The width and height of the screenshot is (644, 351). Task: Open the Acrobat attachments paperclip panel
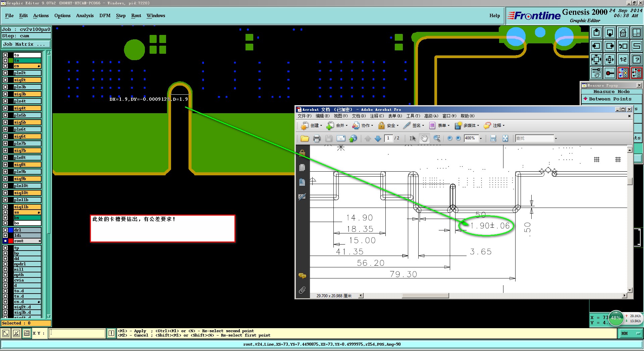302,290
